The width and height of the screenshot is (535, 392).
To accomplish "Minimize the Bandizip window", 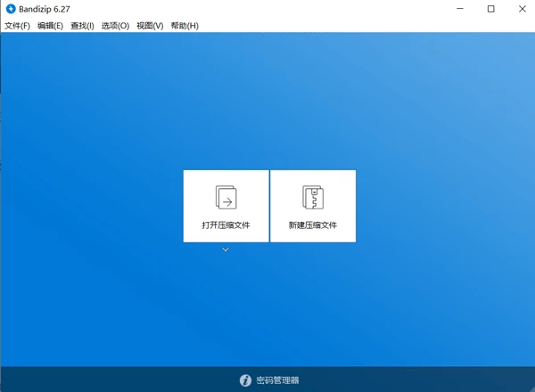I will (460, 9).
